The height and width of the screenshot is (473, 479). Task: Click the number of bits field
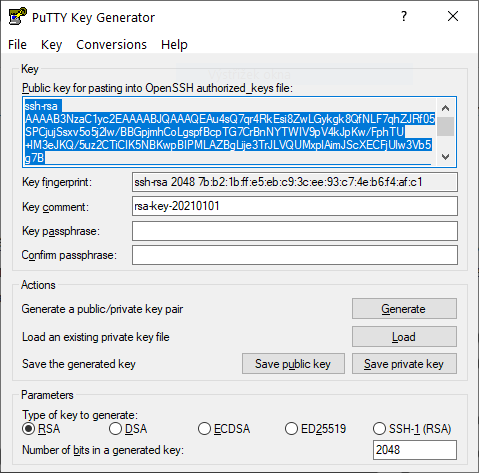click(415, 450)
